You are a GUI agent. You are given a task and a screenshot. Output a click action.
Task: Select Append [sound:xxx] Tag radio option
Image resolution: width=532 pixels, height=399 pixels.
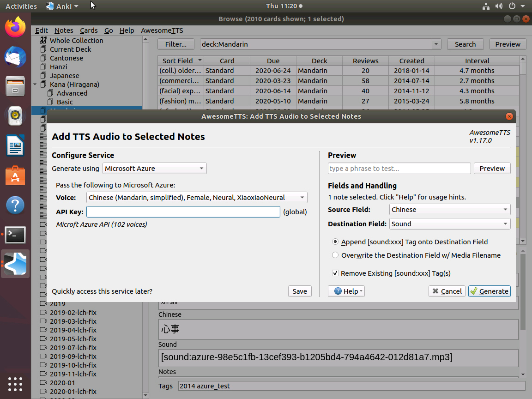335,242
